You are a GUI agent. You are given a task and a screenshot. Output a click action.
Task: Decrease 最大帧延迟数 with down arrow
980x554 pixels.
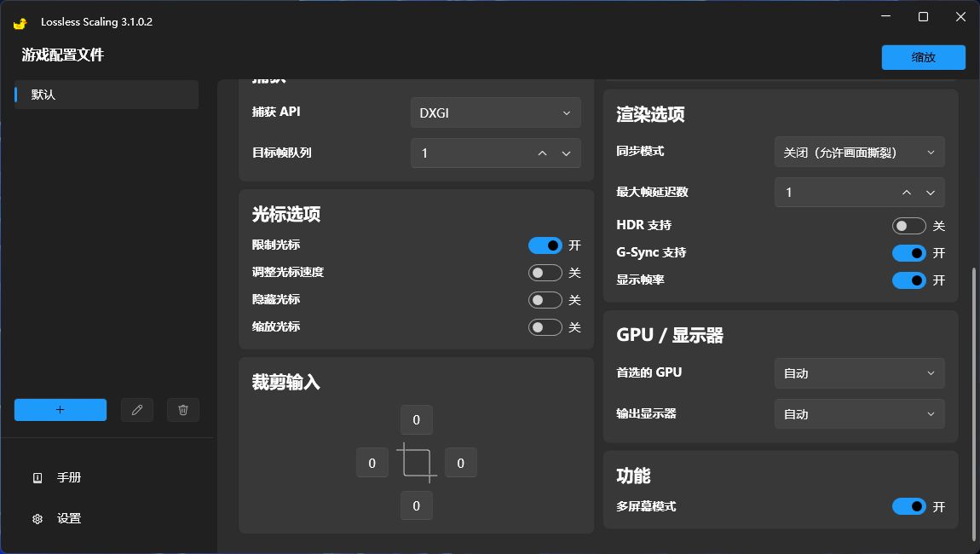pos(931,193)
